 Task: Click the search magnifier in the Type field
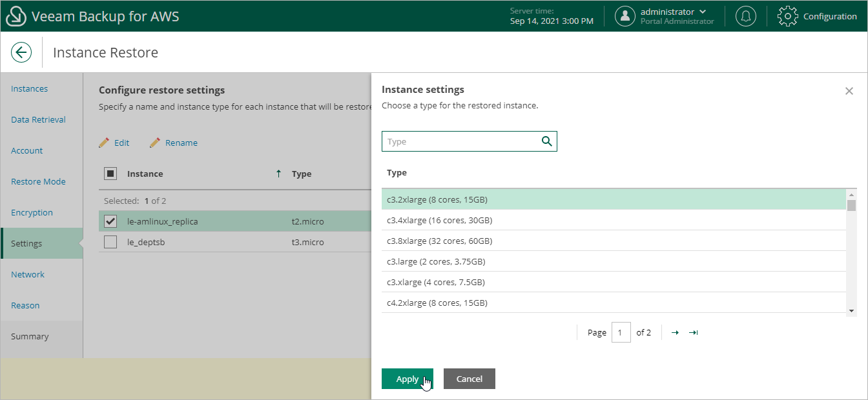pos(547,141)
